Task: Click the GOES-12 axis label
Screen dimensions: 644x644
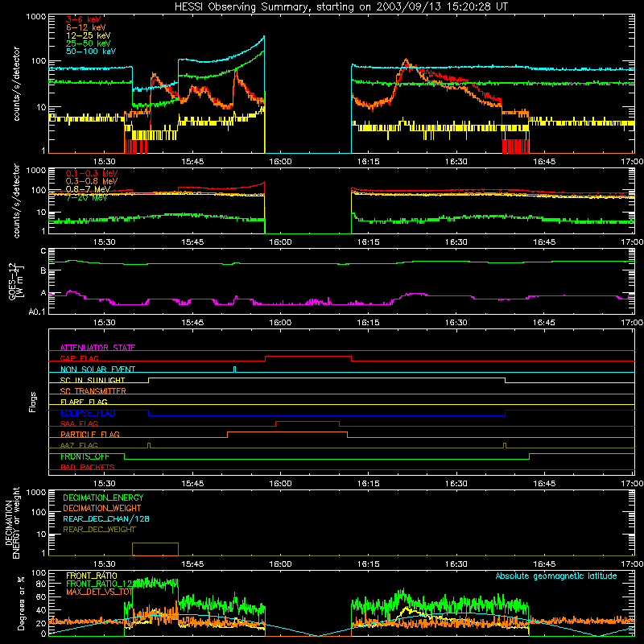Action: click(15, 281)
